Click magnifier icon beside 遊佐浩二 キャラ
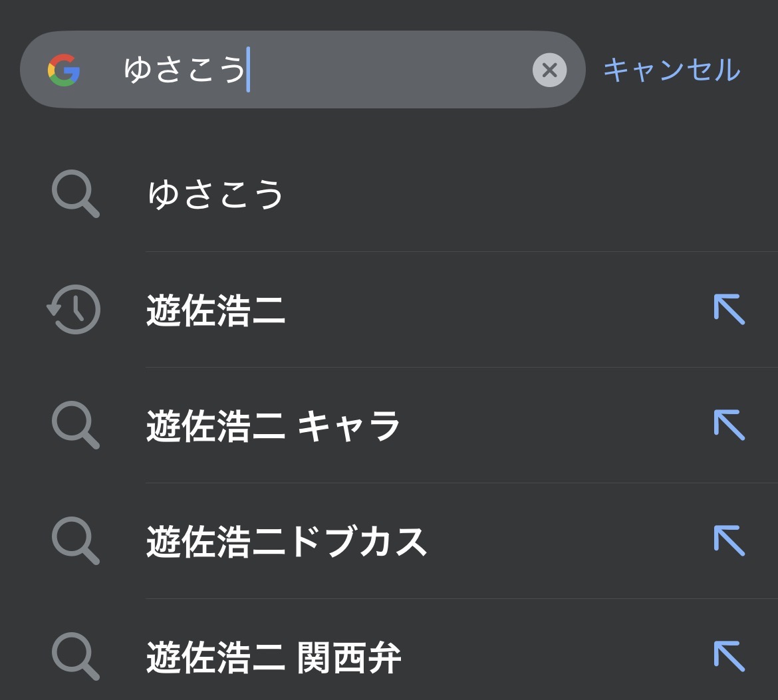Image resolution: width=778 pixels, height=700 pixels. pyautogui.click(x=75, y=425)
